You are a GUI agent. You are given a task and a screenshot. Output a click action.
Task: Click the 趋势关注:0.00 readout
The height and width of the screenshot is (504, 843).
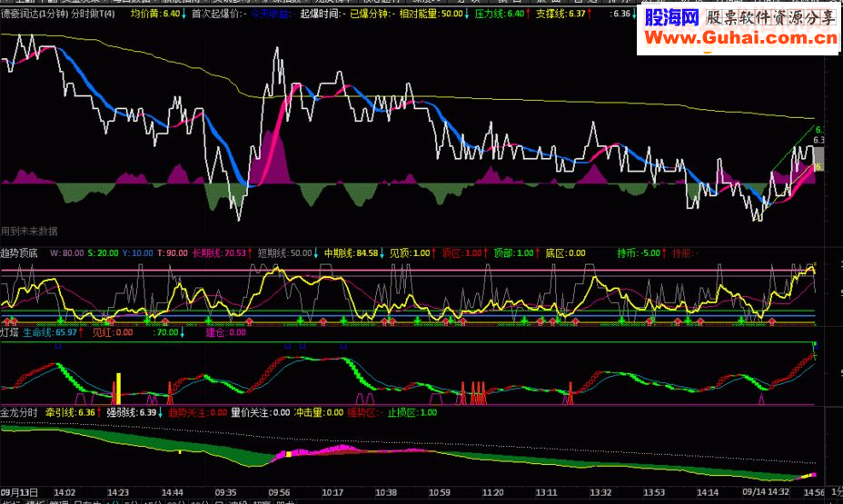pos(198,412)
